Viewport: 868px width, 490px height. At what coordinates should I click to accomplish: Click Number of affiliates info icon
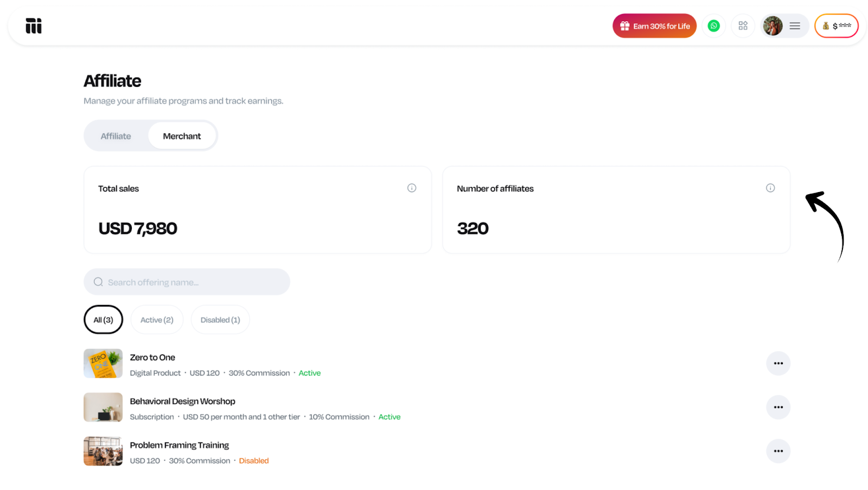(770, 188)
